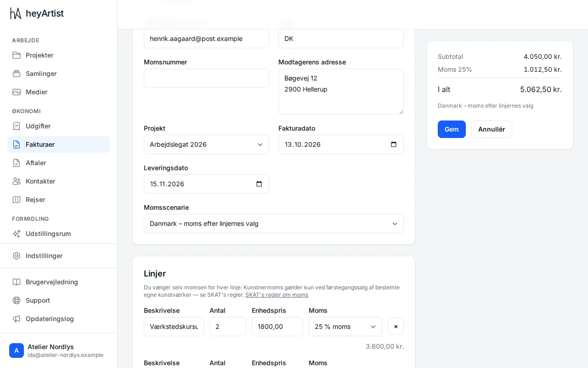Click the I alt total 5.062,50 kr.
This screenshot has height=368, width=588.
[x=541, y=90]
